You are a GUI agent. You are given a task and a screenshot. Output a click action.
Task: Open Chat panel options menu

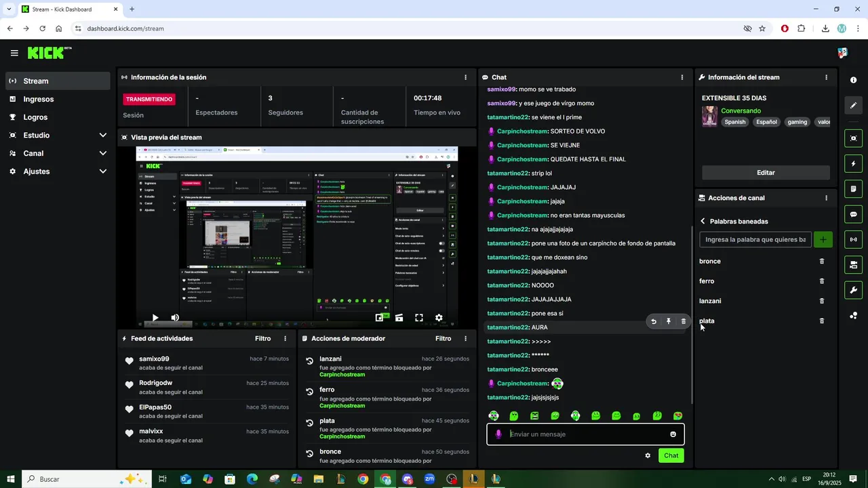(x=682, y=77)
